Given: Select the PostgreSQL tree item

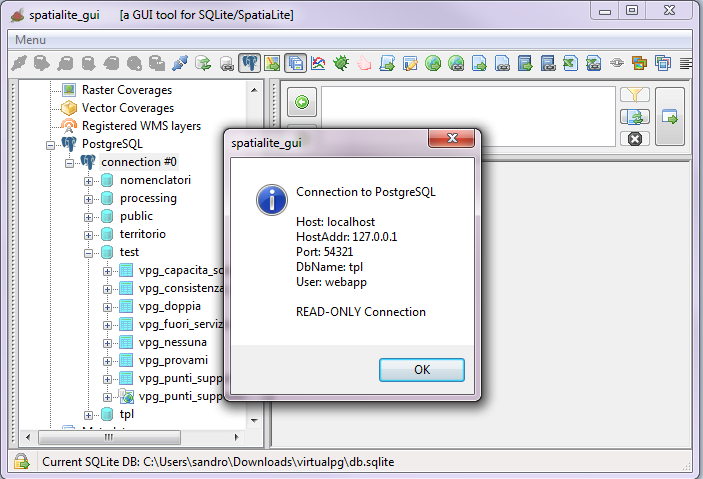Looking at the screenshot, I should coord(112,144).
